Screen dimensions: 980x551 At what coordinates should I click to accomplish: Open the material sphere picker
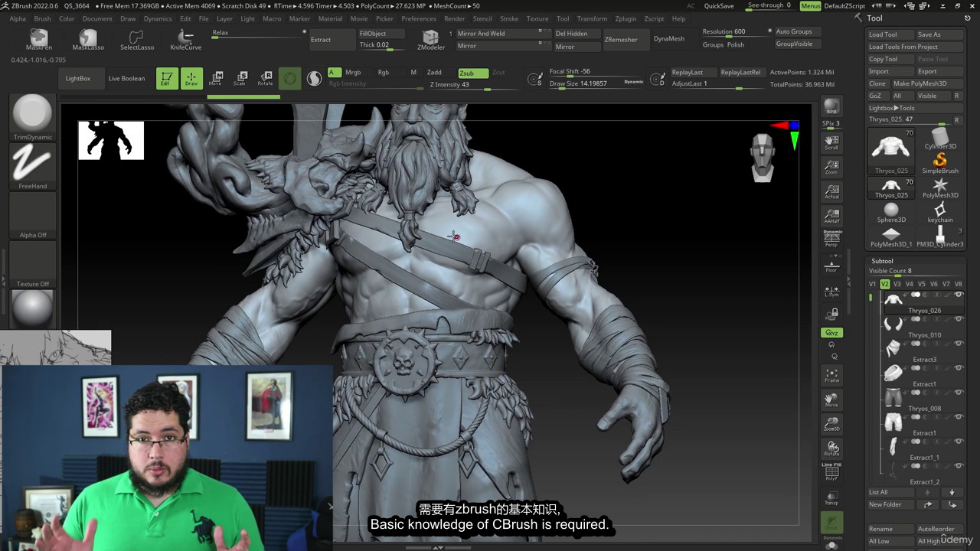click(x=32, y=309)
